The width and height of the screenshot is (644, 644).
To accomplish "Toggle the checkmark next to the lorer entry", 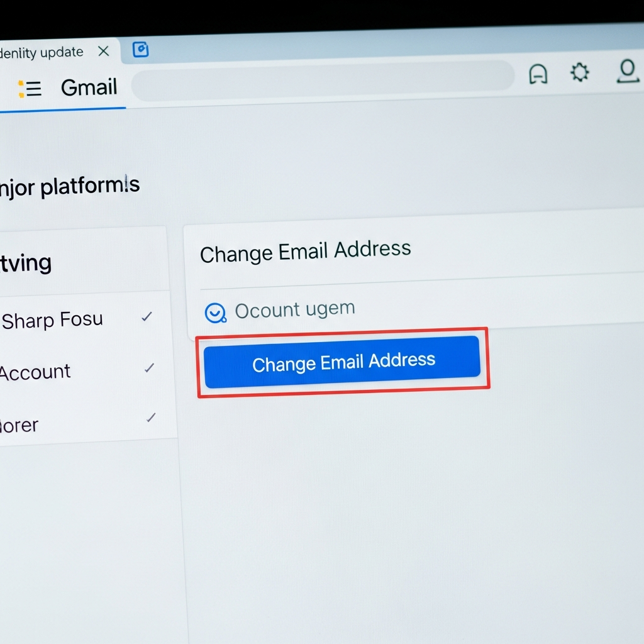I will pyautogui.click(x=152, y=417).
